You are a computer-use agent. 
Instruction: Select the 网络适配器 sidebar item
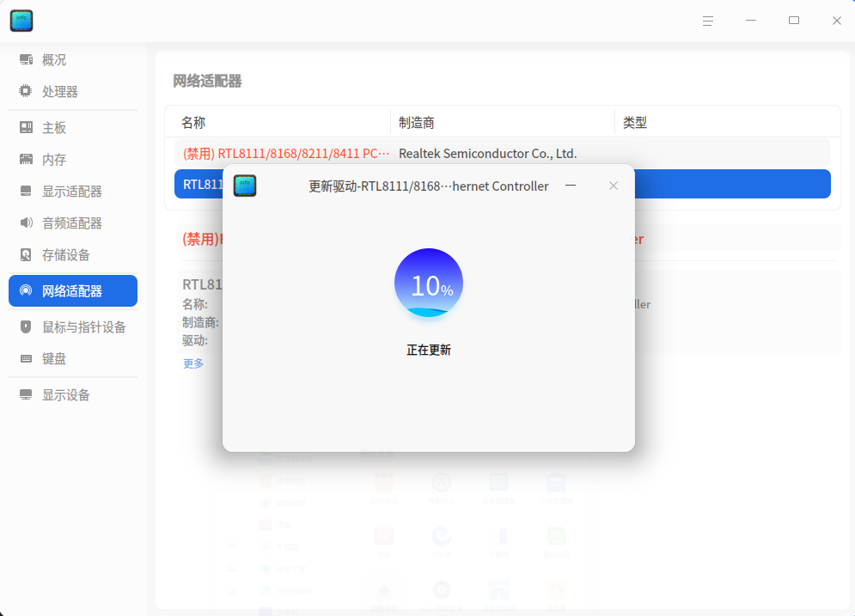tap(73, 290)
